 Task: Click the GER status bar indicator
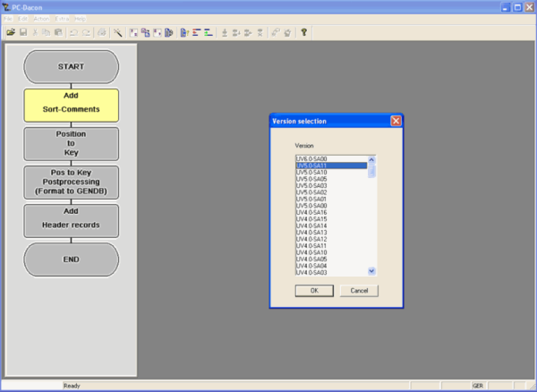[478, 386]
